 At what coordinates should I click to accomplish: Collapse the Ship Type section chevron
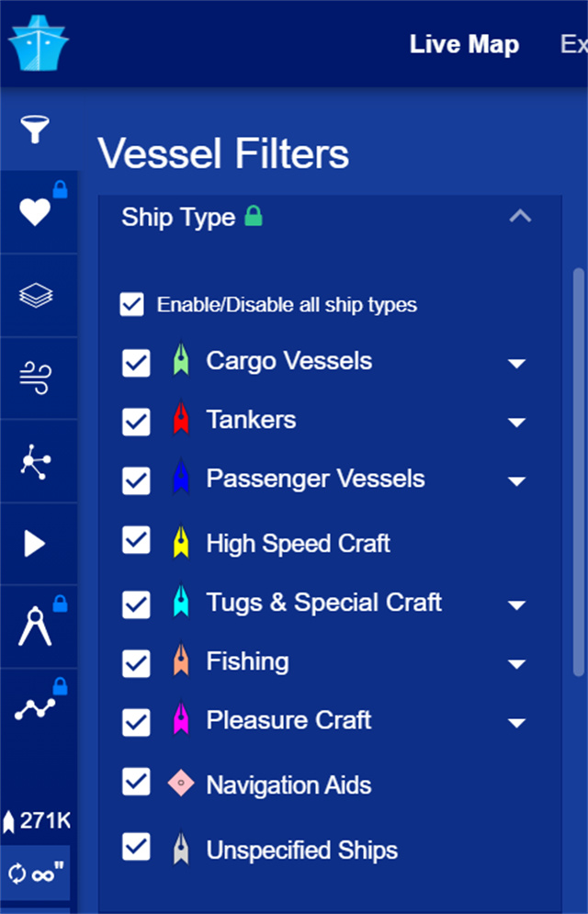520,218
